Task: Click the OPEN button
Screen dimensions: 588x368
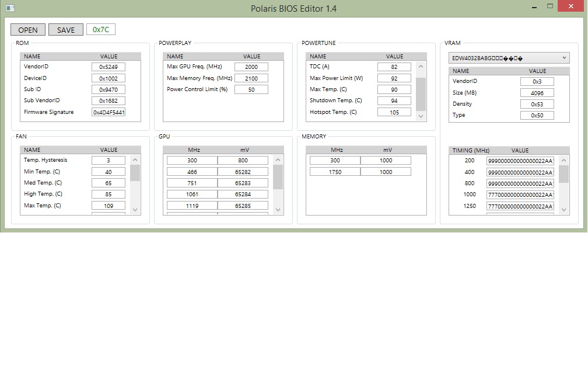Action: coord(28,30)
